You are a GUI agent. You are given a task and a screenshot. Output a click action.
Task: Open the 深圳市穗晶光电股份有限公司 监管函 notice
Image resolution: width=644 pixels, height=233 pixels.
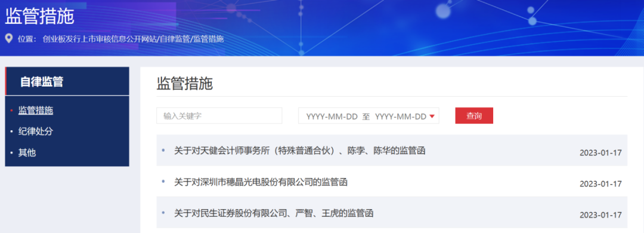click(261, 182)
